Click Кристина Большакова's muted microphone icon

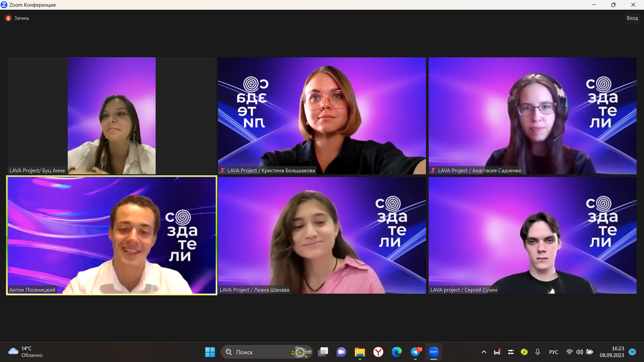222,171
